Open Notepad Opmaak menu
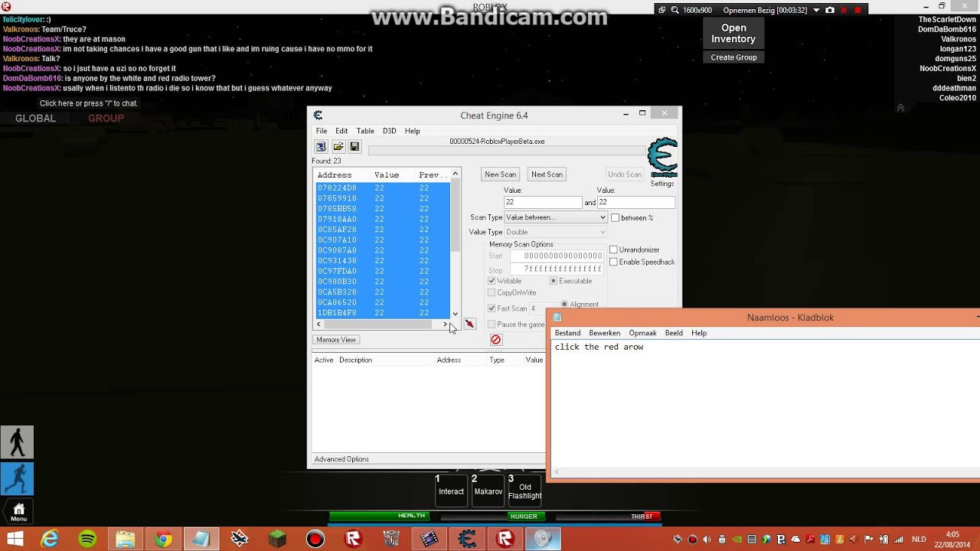Viewport: 980px width, 551px height. tap(642, 333)
